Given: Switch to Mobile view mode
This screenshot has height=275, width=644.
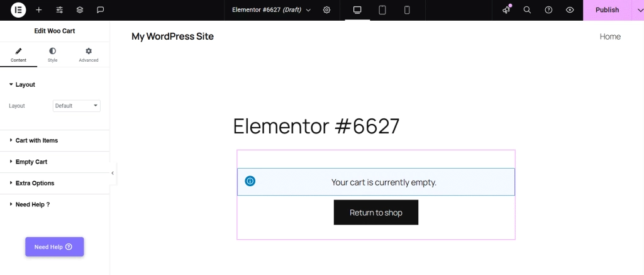Looking at the screenshot, I should tap(407, 10).
